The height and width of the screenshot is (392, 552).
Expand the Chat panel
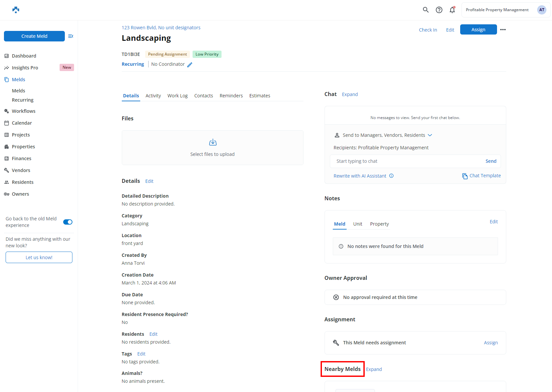tap(350, 94)
